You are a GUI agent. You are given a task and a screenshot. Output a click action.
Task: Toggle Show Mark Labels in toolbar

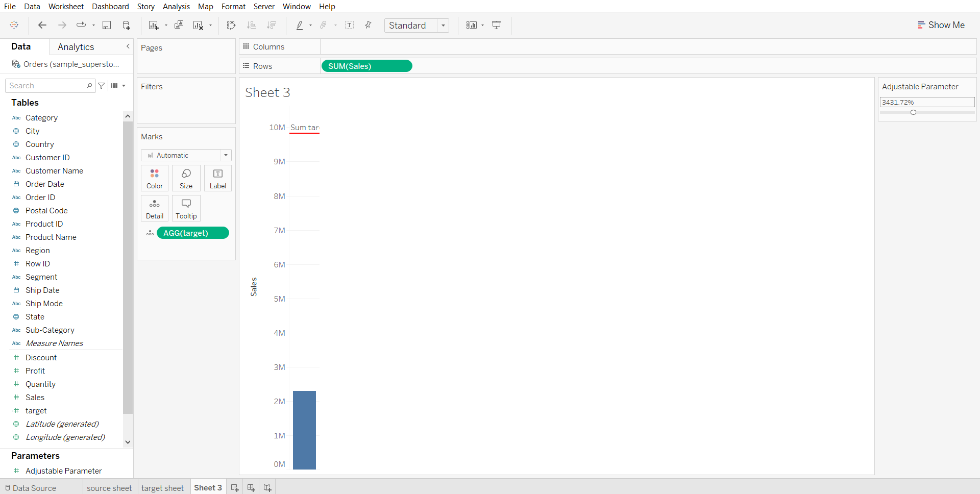pyautogui.click(x=350, y=25)
